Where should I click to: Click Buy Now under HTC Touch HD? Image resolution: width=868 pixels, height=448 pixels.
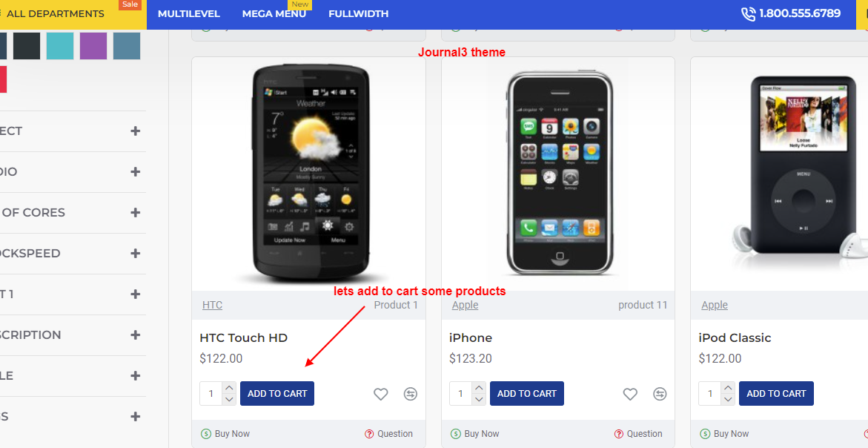[x=225, y=434]
